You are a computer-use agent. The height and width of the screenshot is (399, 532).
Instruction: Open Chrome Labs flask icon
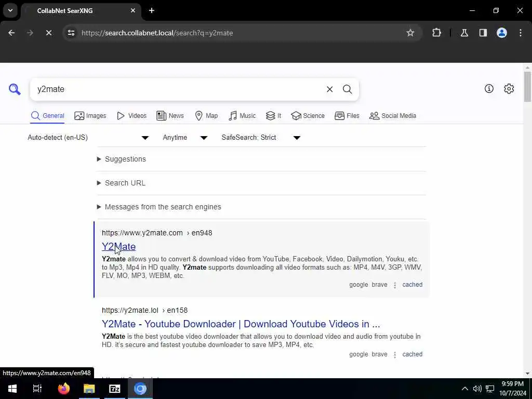pos(464,33)
